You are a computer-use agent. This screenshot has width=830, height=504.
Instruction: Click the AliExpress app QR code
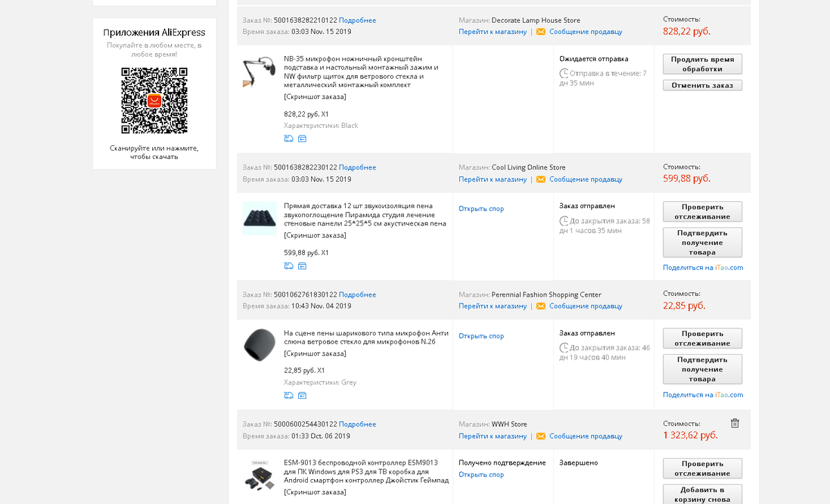(x=154, y=100)
